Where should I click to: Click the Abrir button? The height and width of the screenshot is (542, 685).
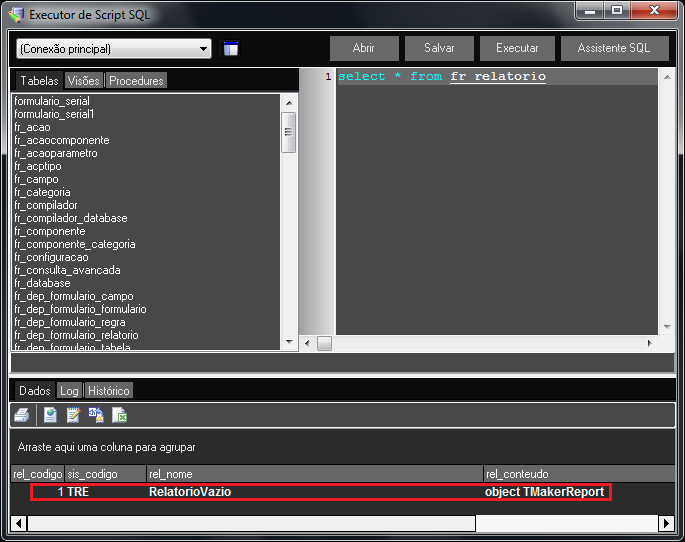point(363,48)
